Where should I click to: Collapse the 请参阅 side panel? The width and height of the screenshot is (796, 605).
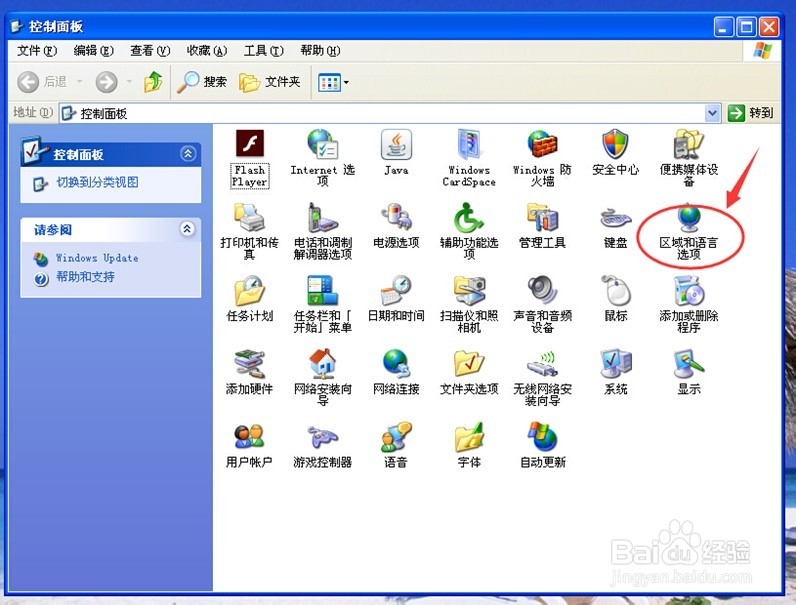pos(187,229)
